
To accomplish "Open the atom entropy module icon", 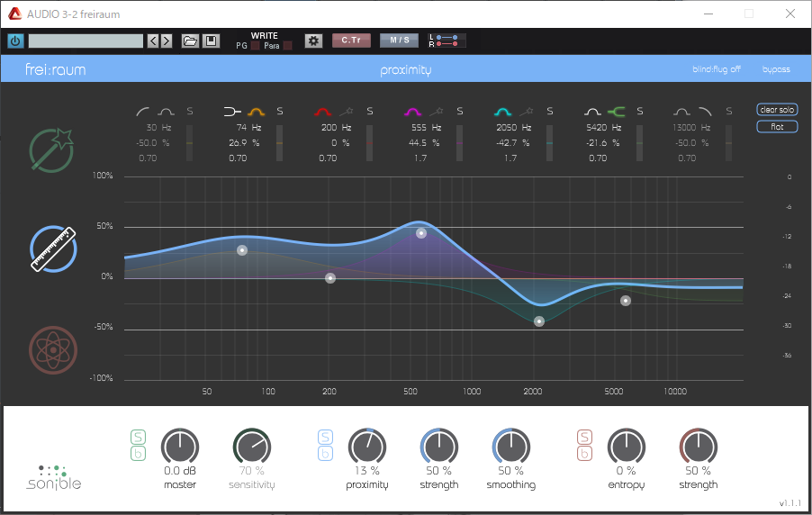I will coord(53,348).
